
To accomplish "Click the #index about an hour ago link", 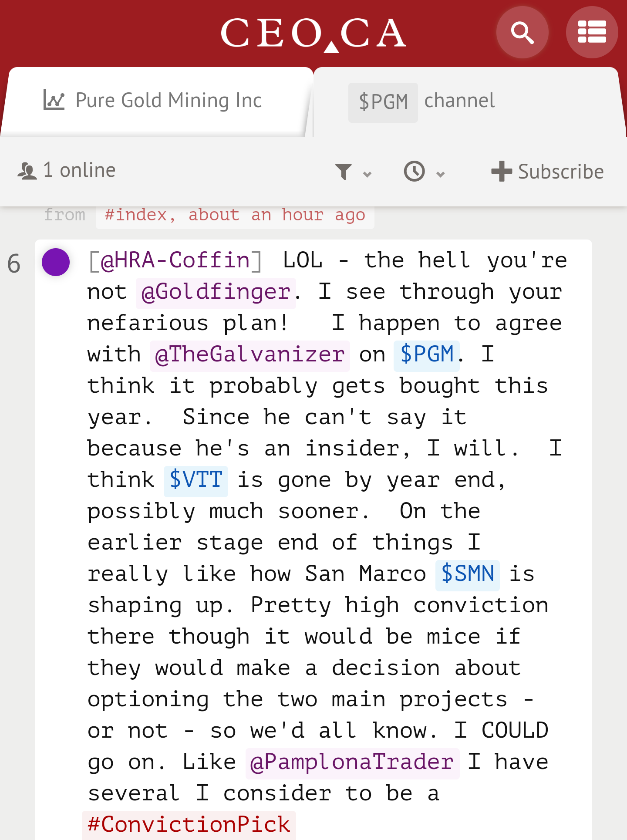I will click(235, 216).
